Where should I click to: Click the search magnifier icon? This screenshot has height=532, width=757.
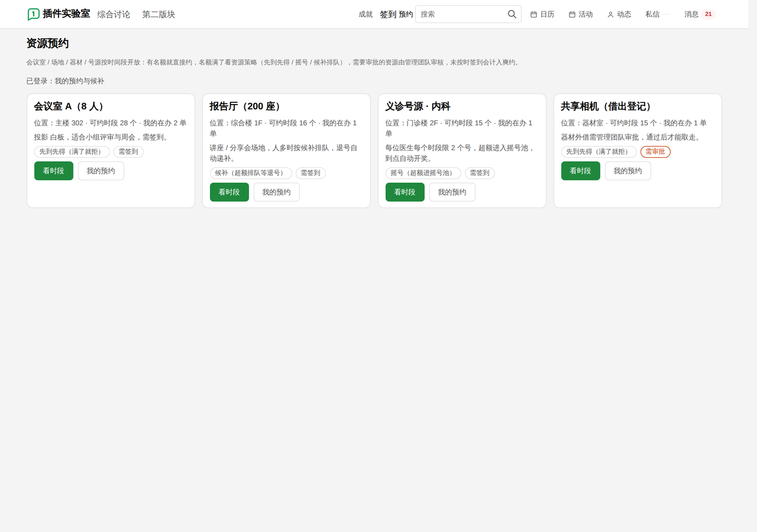tap(512, 14)
